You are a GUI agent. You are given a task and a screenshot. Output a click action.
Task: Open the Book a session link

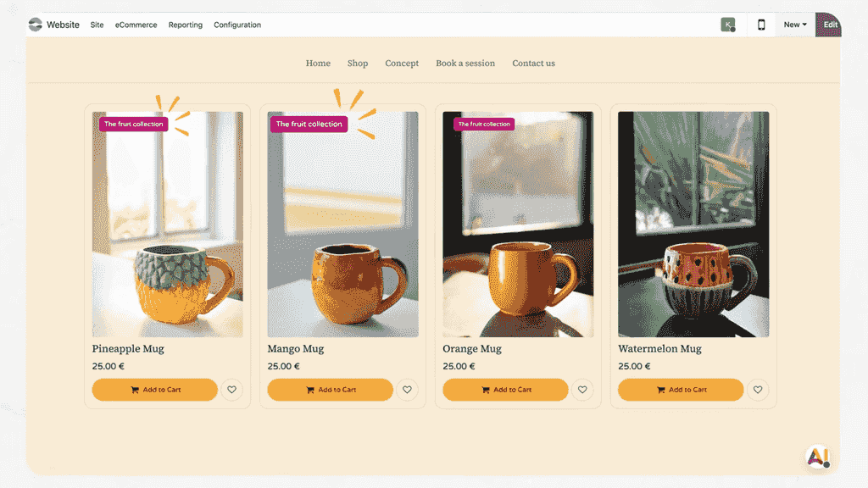pos(465,64)
